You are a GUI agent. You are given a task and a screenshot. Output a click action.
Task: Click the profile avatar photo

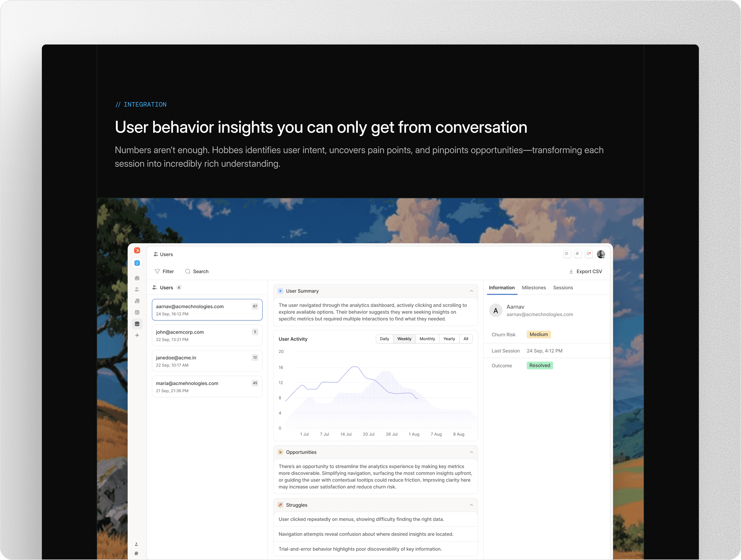point(601,254)
